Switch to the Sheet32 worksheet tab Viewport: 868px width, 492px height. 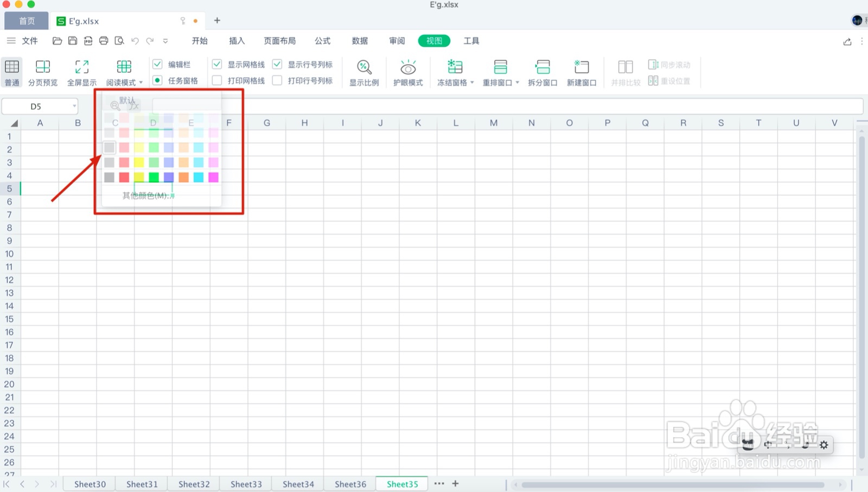[193, 483]
